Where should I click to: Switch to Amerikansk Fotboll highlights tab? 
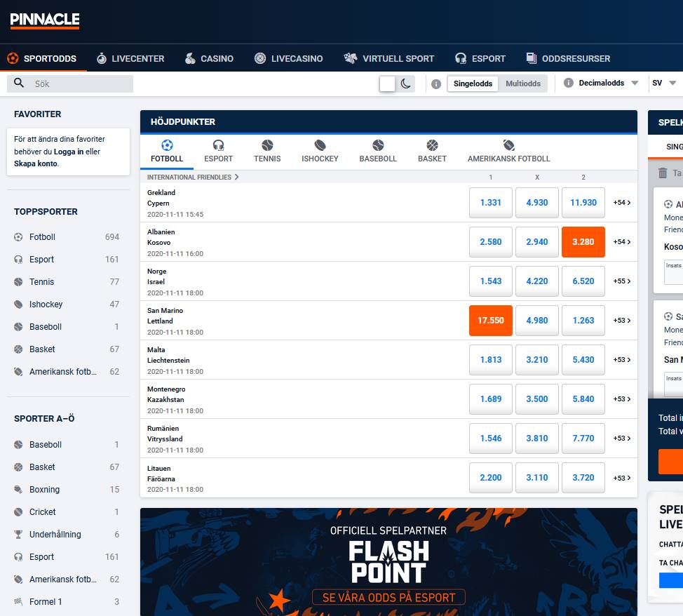click(x=509, y=152)
